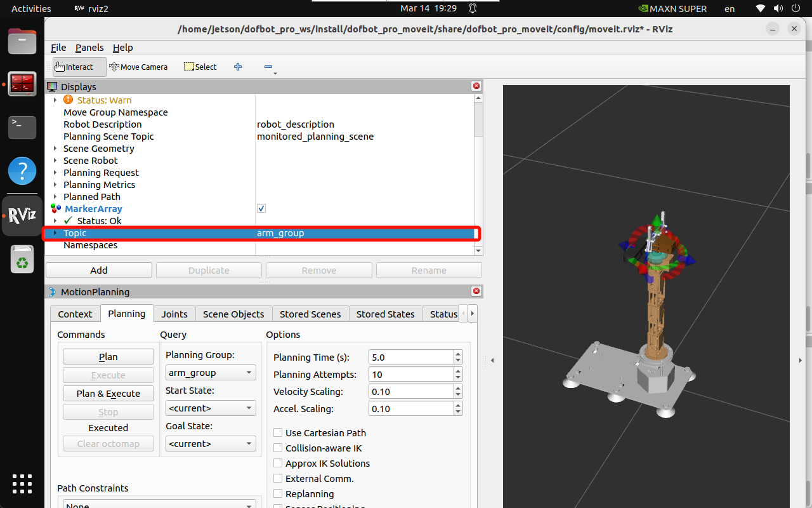The width and height of the screenshot is (812, 508).
Task: Open the Help dock icon
Action: point(22,171)
